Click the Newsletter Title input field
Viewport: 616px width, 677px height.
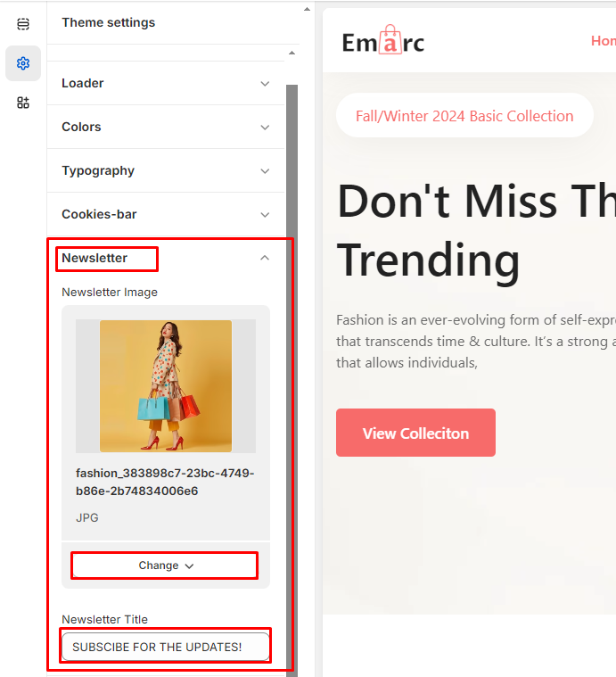point(166,647)
